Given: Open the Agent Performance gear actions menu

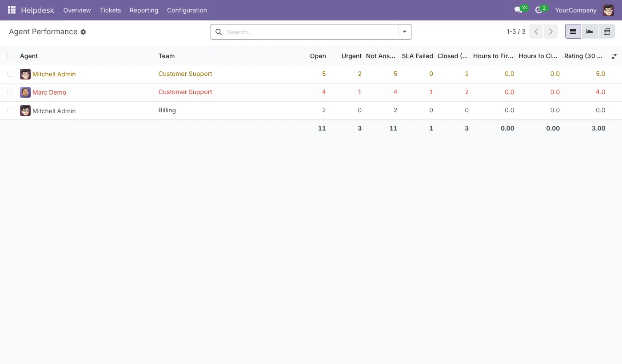Looking at the screenshot, I should pyautogui.click(x=83, y=32).
